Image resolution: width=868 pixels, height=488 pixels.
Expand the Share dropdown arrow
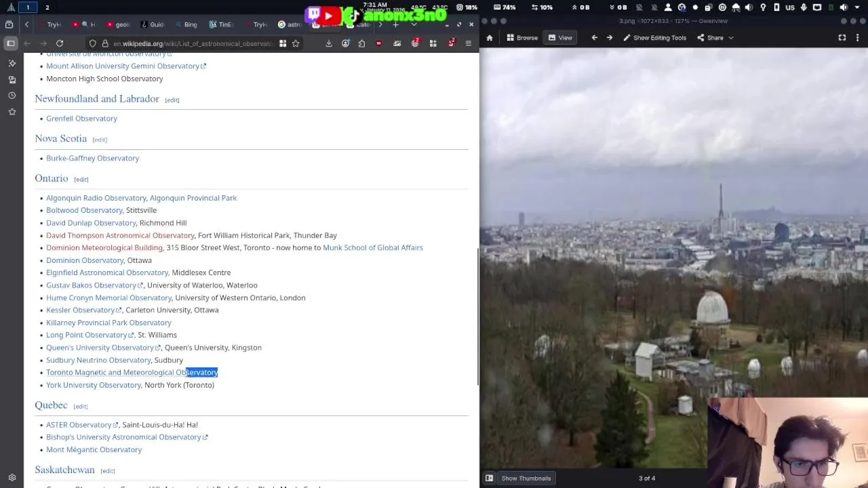tap(731, 38)
